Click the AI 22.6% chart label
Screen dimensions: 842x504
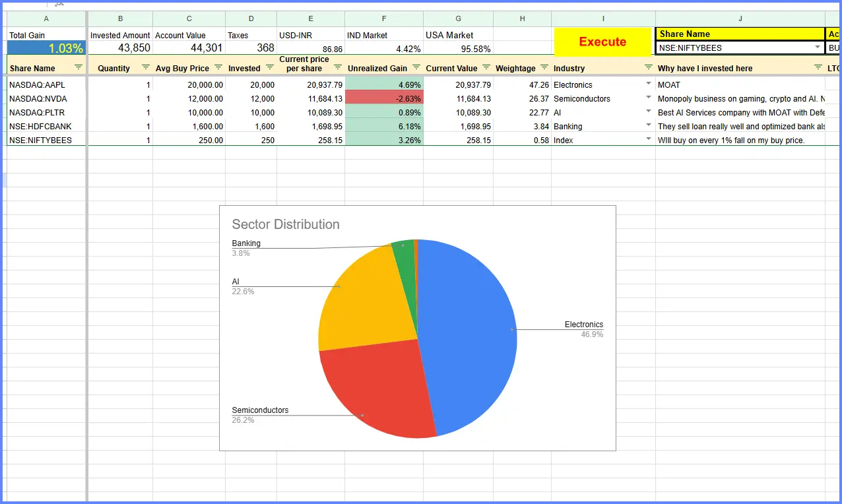click(x=243, y=286)
